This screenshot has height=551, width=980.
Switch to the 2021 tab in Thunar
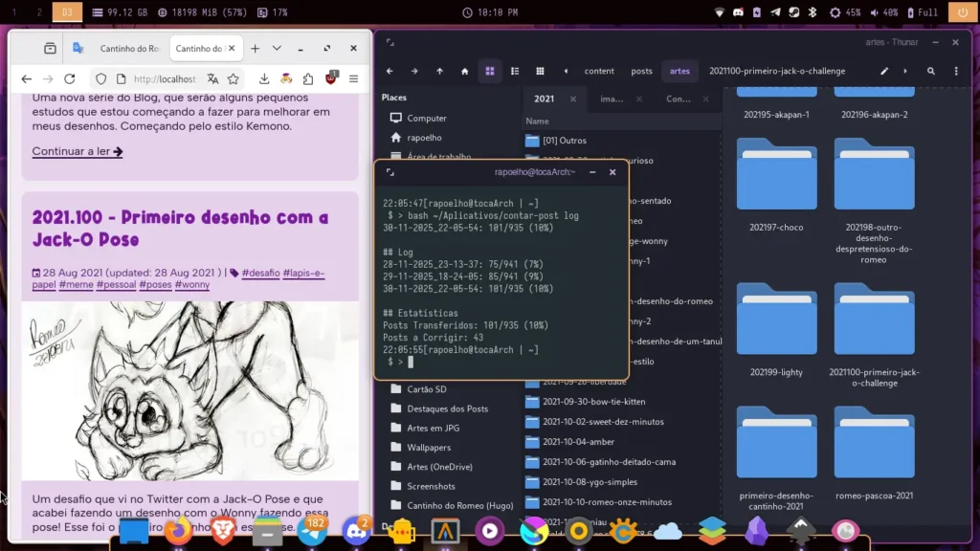[545, 99]
